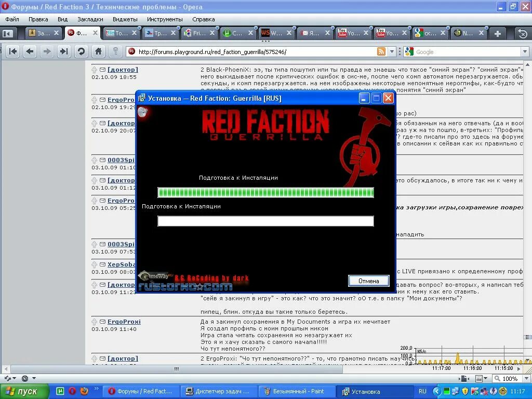Image resolution: width=532 pixels, height=399 pixels.
Task: Switch to the 'Я...' mail tab
Action: (x=314, y=33)
